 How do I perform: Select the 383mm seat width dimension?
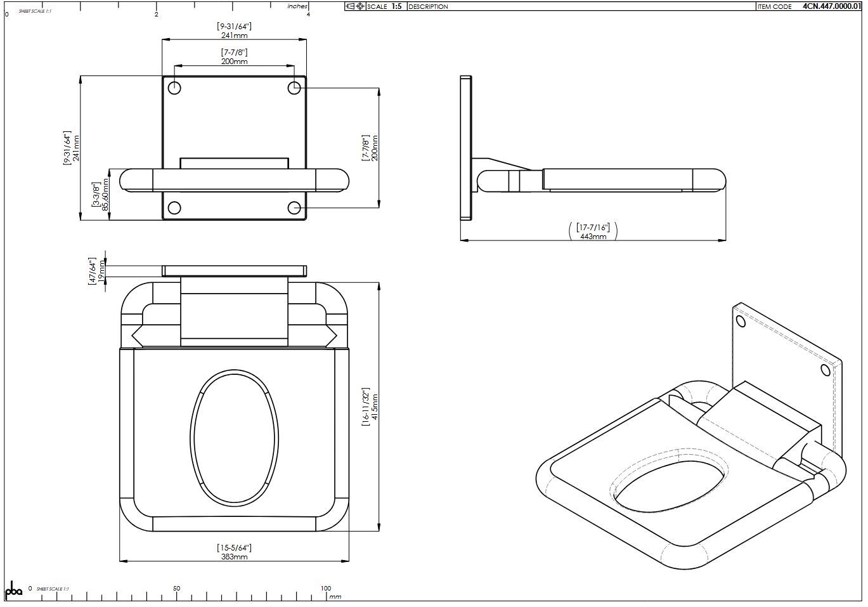pos(234,556)
